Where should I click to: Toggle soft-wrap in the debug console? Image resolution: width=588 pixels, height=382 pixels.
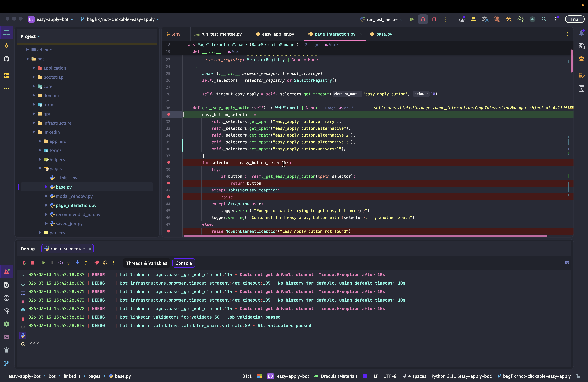23,293
